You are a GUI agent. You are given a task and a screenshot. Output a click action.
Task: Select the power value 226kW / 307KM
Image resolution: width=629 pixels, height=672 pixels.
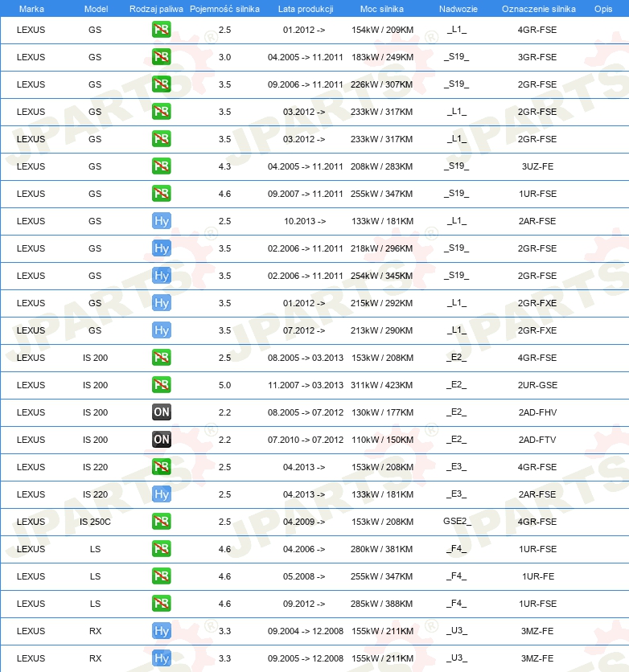381,84
